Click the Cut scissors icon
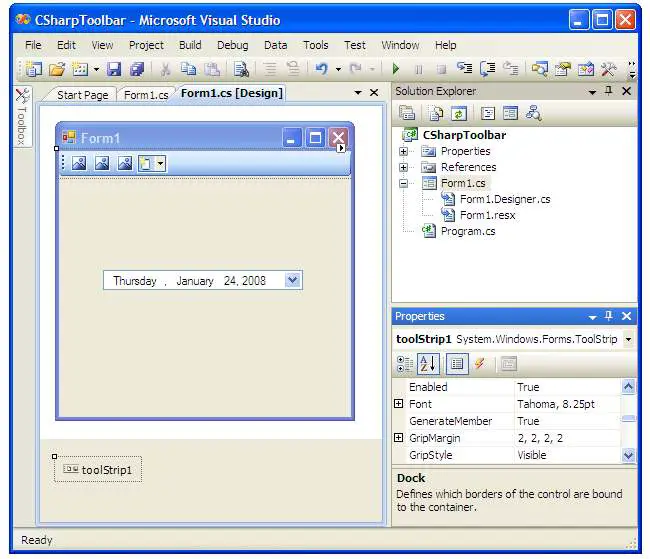Image resolution: width=650 pixels, height=559 pixels. pos(165,69)
